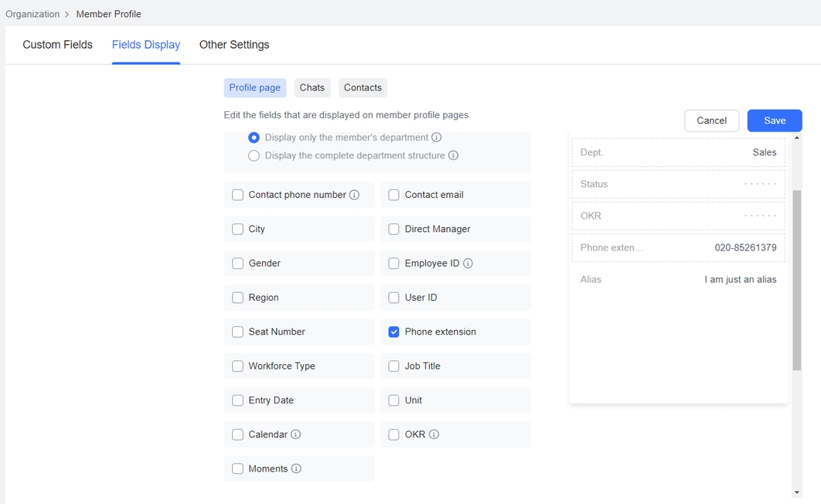Check the Seat Number field

[x=237, y=332]
